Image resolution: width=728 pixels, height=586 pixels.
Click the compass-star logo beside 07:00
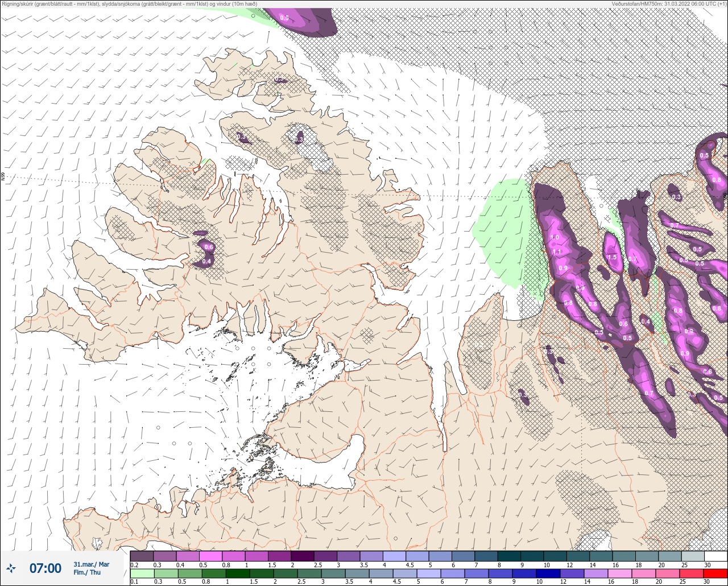(11, 568)
